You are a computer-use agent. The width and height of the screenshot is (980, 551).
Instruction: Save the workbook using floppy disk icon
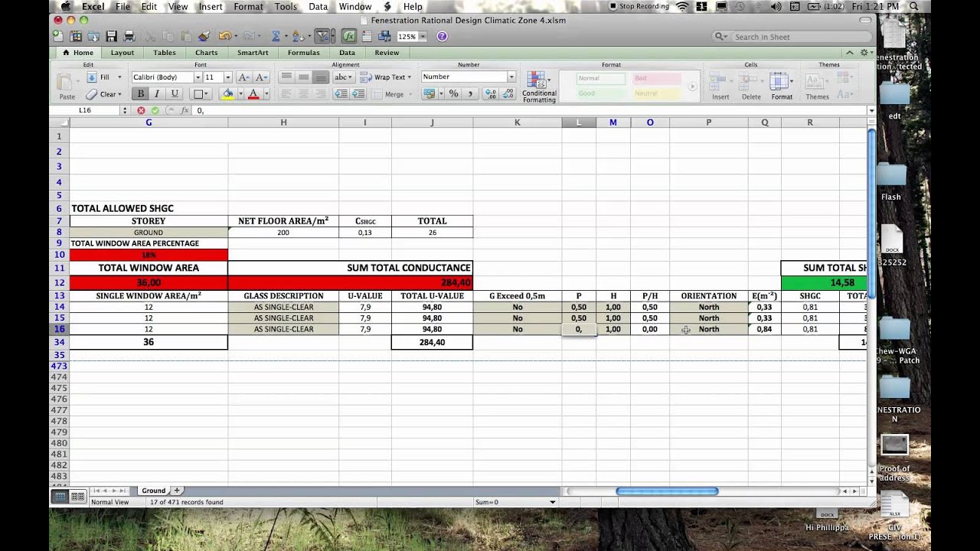click(x=112, y=36)
